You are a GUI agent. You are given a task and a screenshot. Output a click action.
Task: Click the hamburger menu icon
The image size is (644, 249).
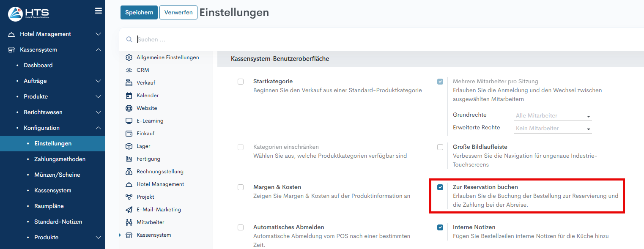98,11
